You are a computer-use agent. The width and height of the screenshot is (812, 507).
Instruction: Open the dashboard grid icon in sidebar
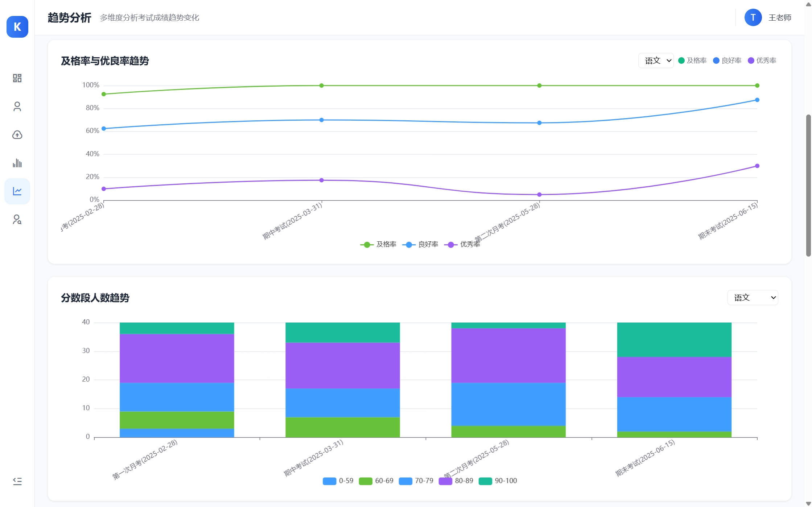coord(17,78)
